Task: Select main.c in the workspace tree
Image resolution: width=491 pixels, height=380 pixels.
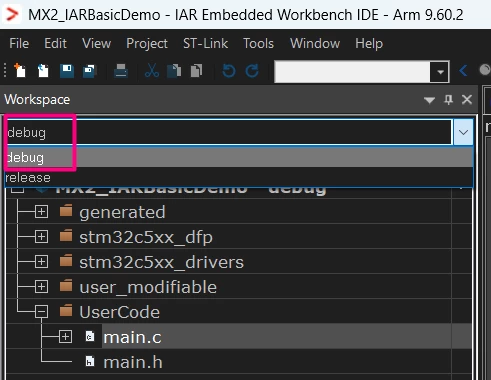Action: tap(132, 337)
